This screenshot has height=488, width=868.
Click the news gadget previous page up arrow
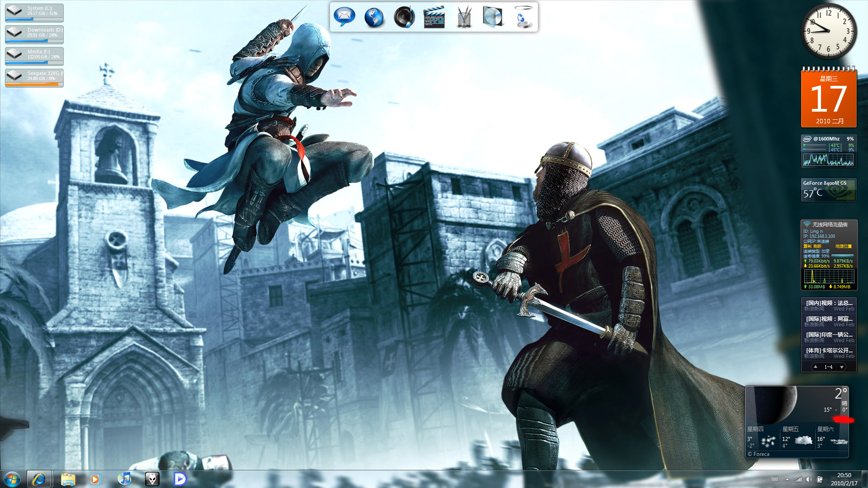click(816, 367)
